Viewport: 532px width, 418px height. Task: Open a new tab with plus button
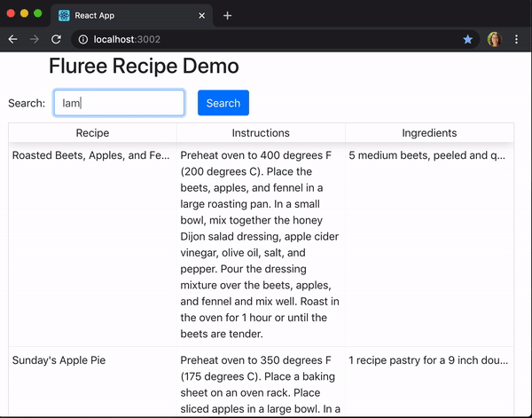pos(227,16)
